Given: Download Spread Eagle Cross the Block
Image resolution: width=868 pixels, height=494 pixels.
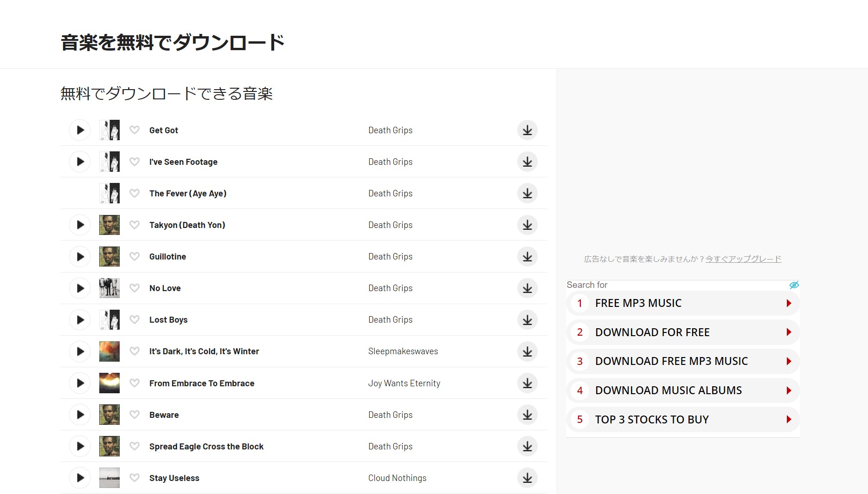Looking at the screenshot, I should pyautogui.click(x=527, y=446).
